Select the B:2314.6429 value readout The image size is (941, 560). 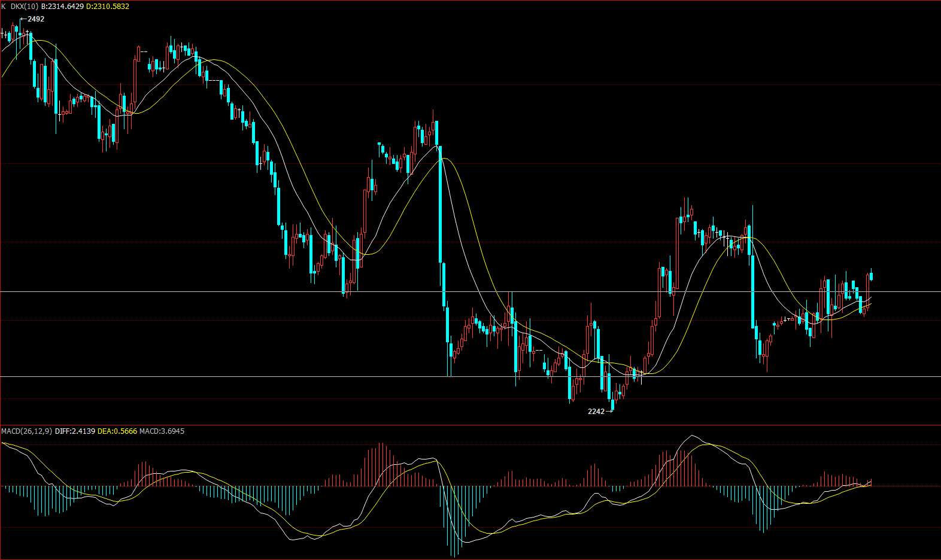(62, 7)
